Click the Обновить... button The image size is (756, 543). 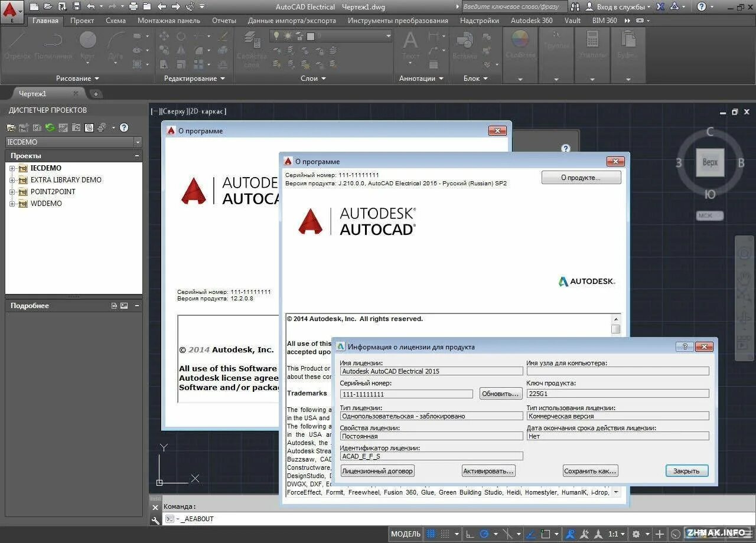(x=501, y=394)
